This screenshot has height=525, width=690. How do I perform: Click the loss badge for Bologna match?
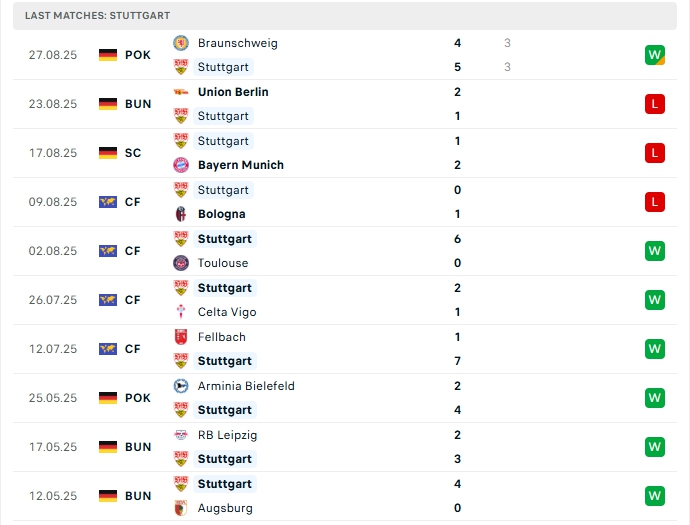coord(655,202)
